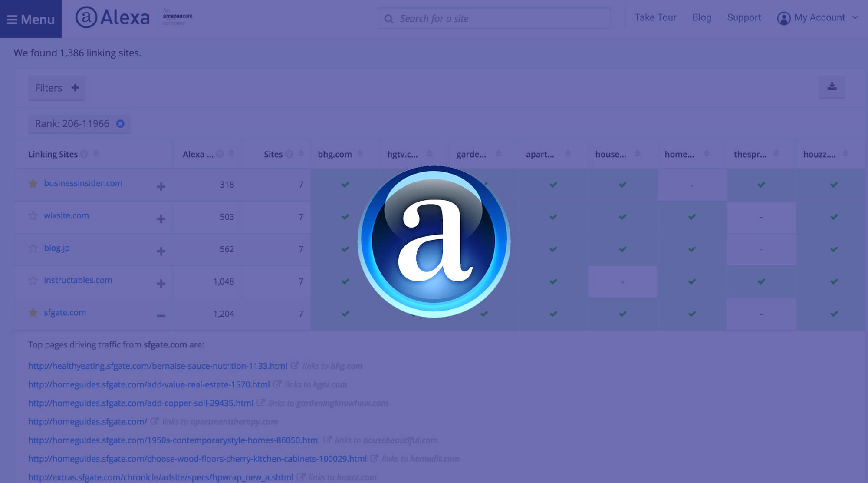The height and width of the screenshot is (483, 868).
Task: Click the Search for a site field
Action: click(x=494, y=19)
